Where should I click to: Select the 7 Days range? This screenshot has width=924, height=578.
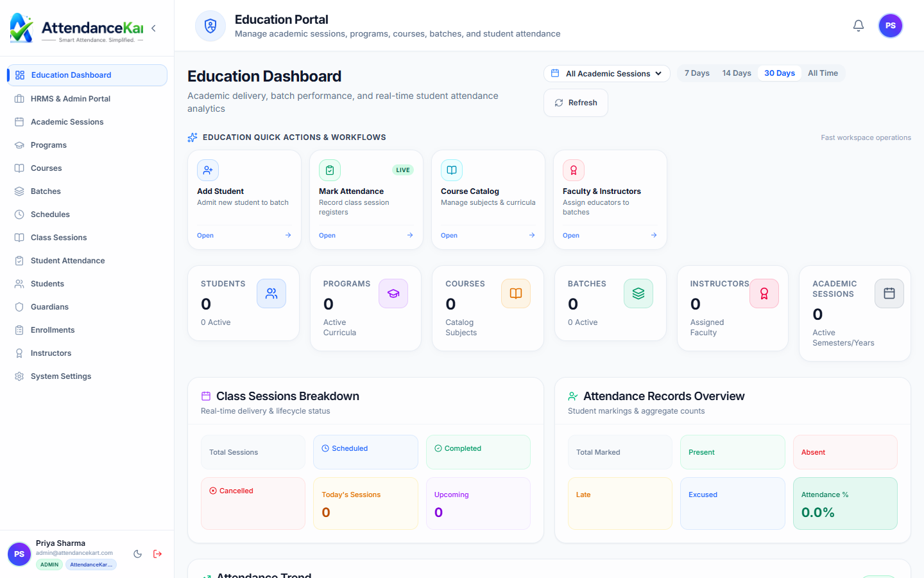tap(697, 73)
